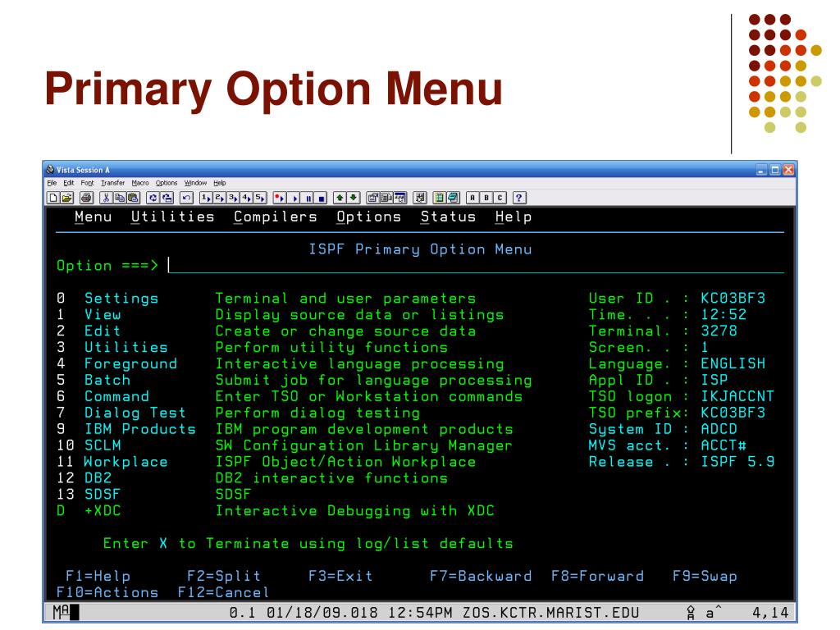Run quick macro 4 toolbar button
Screen dimensions: 840x630
[x=246, y=199]
